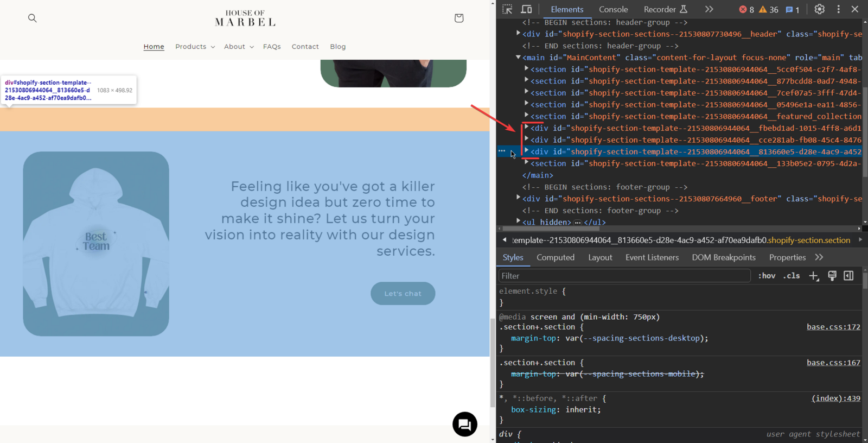Image resolution: width=868 pixels, height=443 pixels.
Task: Open base.css:172 source link
Action: pyautogui.click(x=833, y=327)
